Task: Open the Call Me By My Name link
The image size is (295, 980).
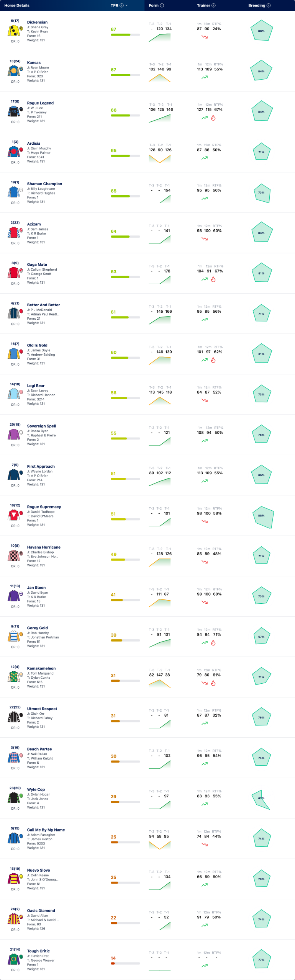Action: pyautogui.click(x=46, y=830)
